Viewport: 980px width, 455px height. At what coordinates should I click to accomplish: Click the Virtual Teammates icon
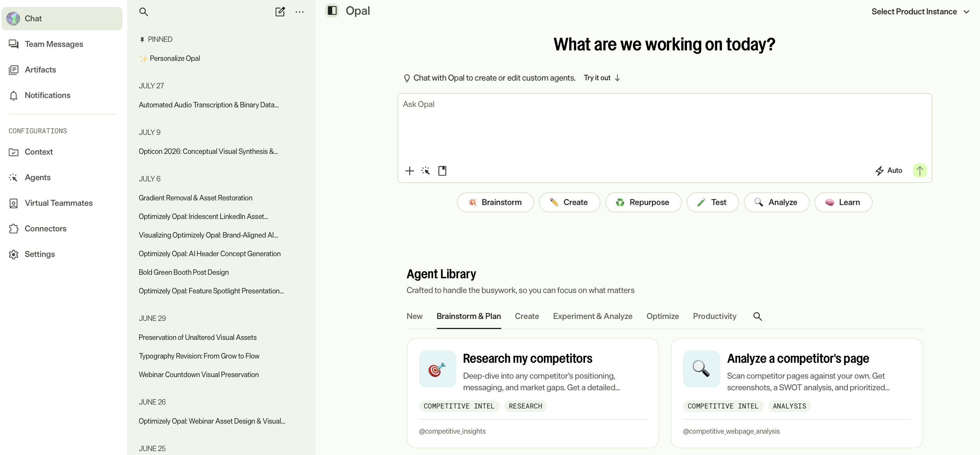click(x=14, y=203)
